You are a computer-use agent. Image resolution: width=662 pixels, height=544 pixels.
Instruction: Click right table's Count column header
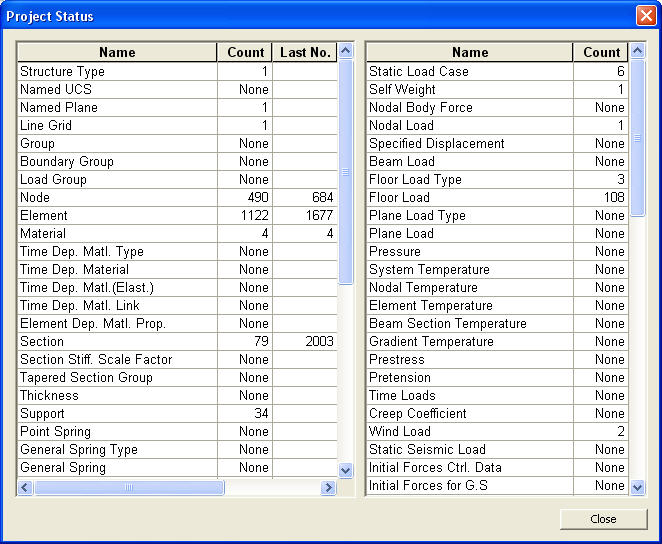coord(601,52)
